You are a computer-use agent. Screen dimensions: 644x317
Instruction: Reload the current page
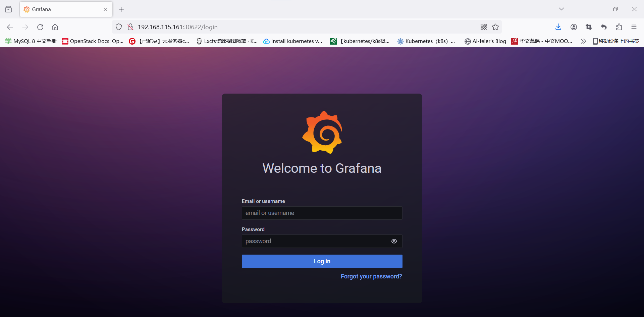click(x=40, y=27)
